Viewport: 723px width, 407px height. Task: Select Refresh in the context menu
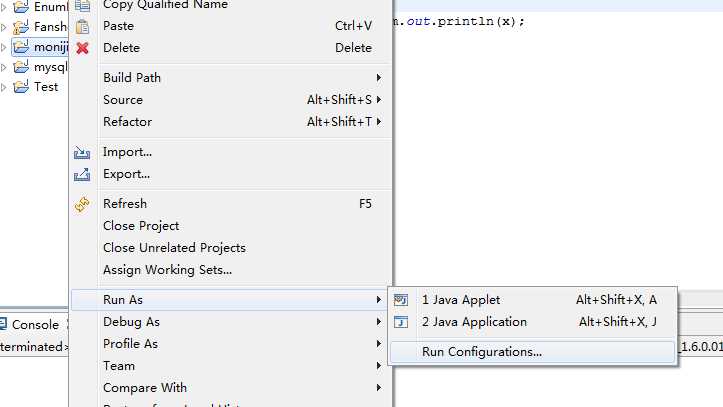point(231,204)
